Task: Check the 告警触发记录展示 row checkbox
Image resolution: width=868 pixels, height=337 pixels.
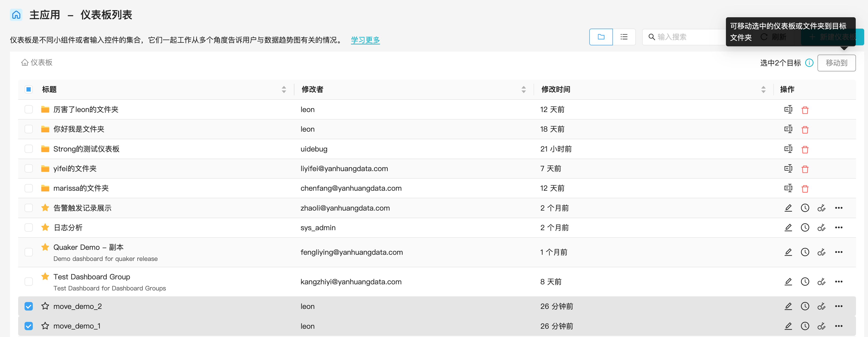Action: point(29,208)
